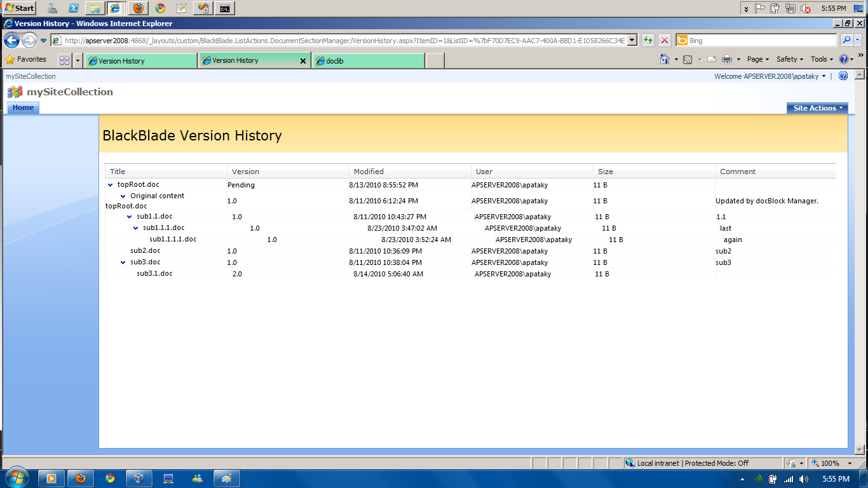Click the Print printer icon
Screen dimensions: 868x488
(x=727, y=59)
